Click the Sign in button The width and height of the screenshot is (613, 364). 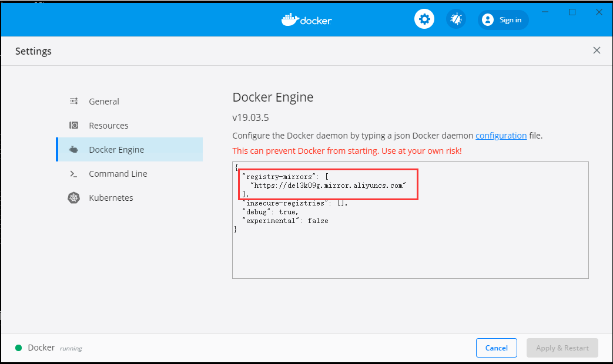coord(503,19)
